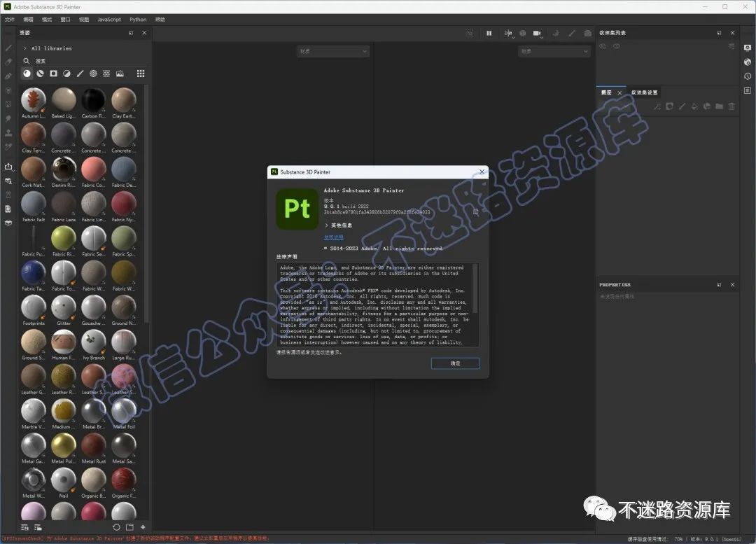
Task: Open the 文件 menu
Action: pyautogui.click(x=10, y=20)
